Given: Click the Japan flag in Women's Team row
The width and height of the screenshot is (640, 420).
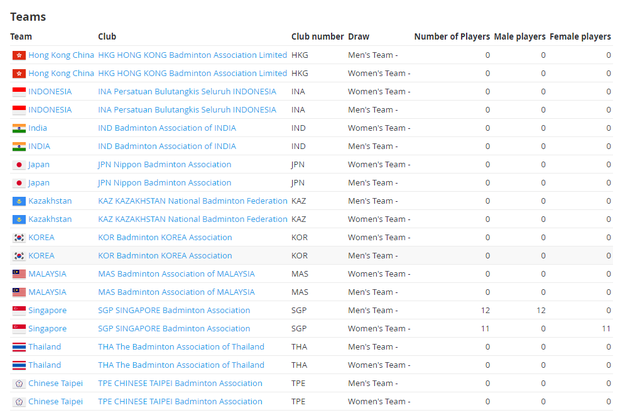Looking at the screenshot, I should pyautogui.click(x=19, y=164).
